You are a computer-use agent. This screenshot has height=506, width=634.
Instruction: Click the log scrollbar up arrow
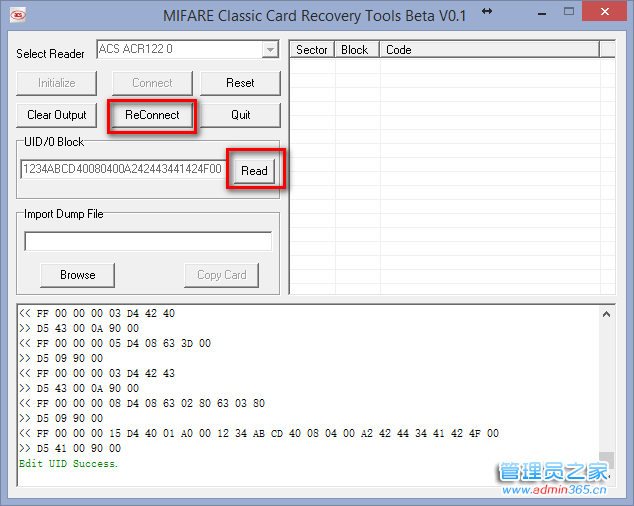[x=606, y=314]
